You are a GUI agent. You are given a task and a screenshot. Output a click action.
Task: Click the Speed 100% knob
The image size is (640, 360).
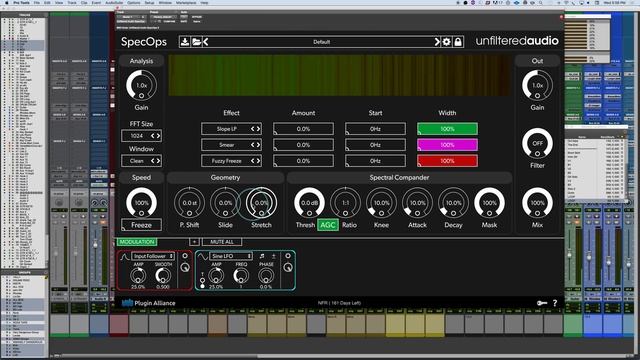pyautogui.click(x=141, y=202)
